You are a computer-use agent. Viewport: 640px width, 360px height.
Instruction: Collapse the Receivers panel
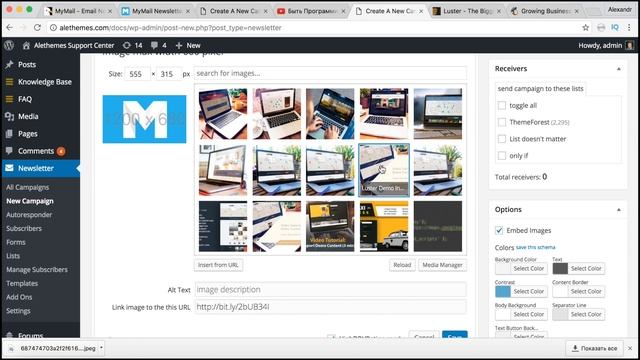pos(619,69)
